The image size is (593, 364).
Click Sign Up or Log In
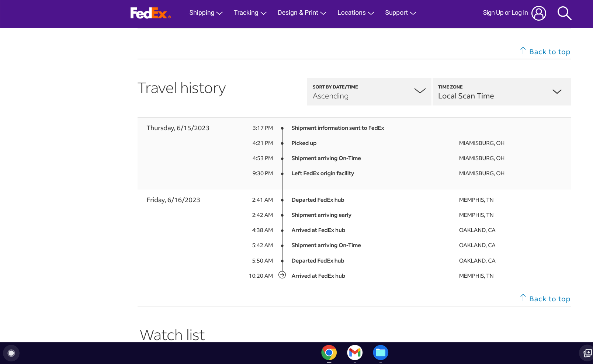pos(505,13)
